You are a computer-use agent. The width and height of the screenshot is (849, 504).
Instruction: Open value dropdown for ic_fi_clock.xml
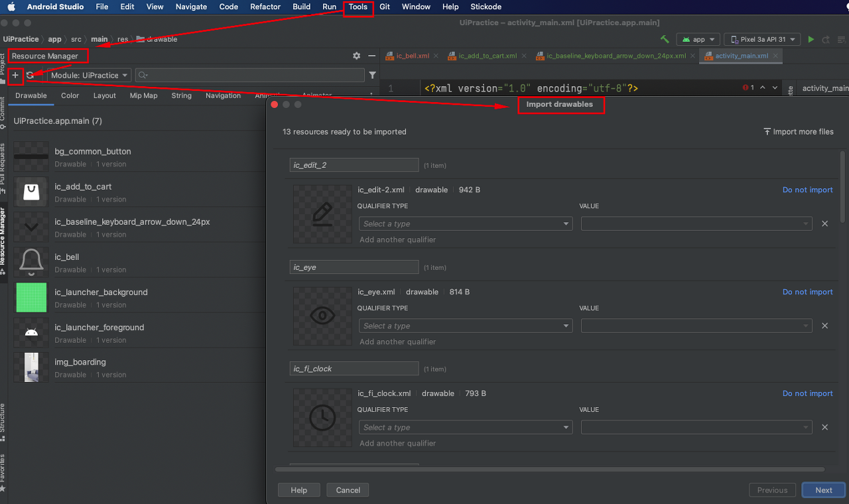696,427
